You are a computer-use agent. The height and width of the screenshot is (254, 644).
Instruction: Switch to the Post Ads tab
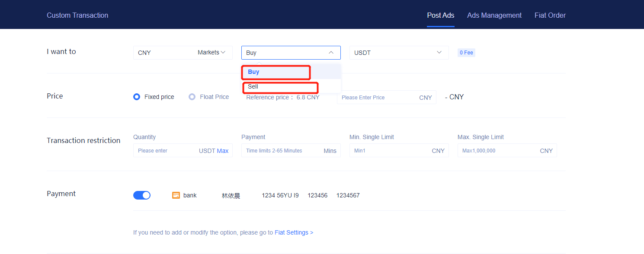tap(441, 15)
